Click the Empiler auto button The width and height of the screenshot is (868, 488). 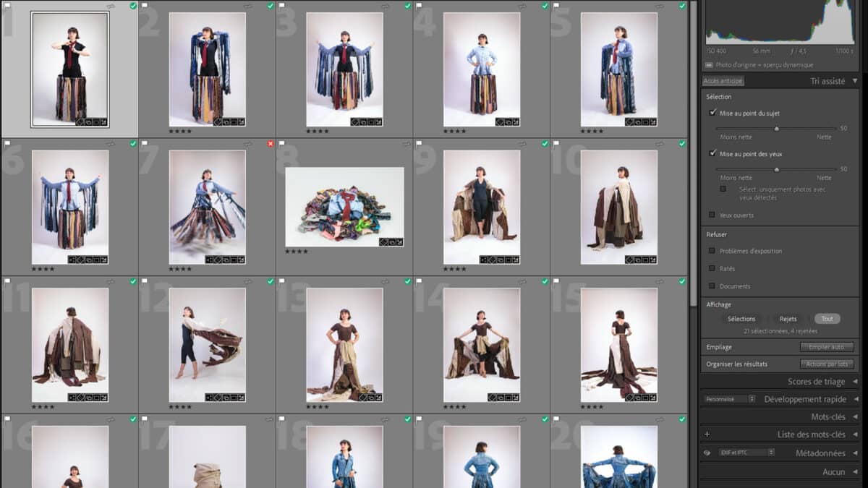point(827,347)
